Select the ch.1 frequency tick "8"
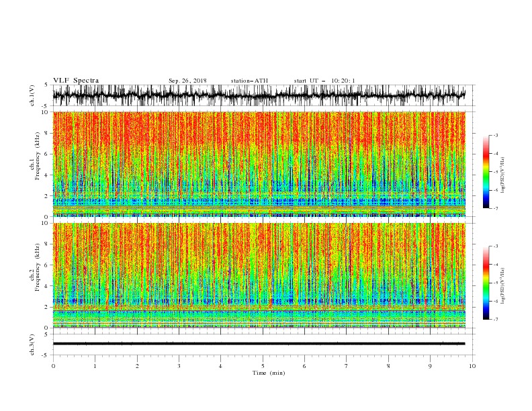 click(x=47, y=133)
